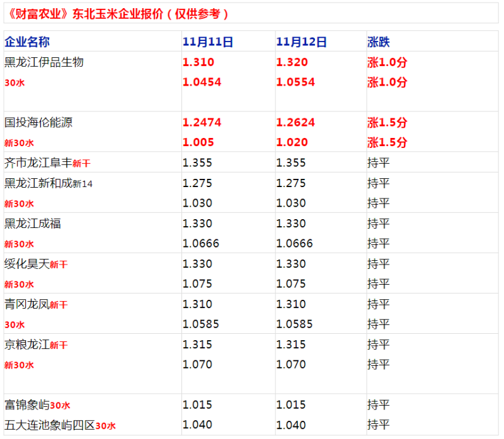Screen dimensions: 504x439
Task: Click the company name 黑龙江伊品生物
Action: click(44, 62)
